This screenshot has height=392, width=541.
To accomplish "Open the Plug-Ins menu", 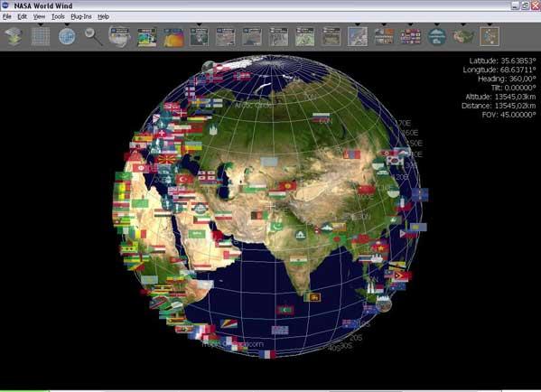I will (x=81, y=16).
